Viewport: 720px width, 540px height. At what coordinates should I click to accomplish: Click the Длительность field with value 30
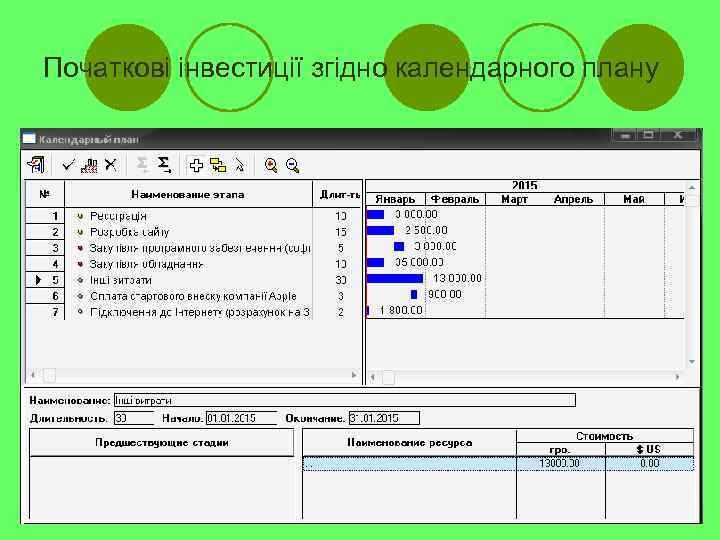pos(134,418)
